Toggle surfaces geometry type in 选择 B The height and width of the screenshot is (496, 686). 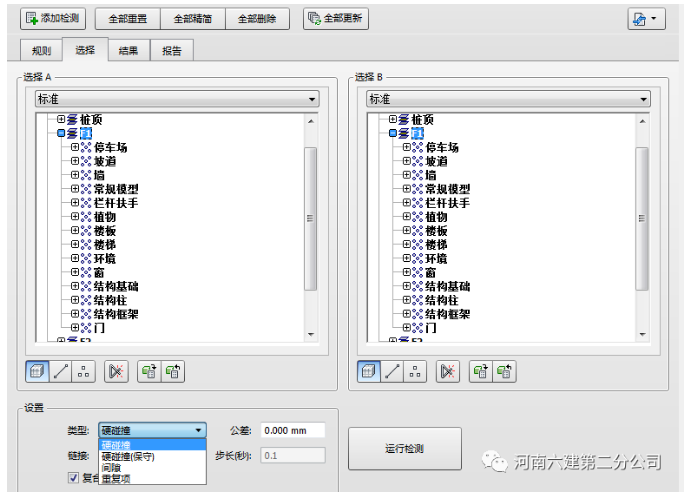coord(369,372)
